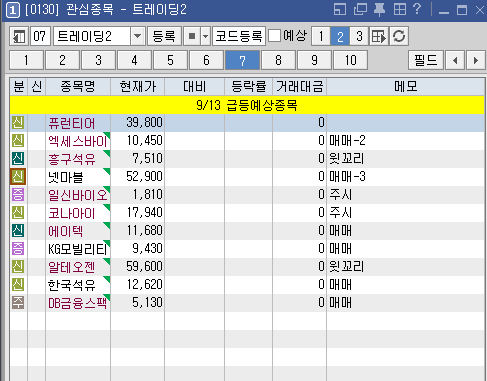Select view mode 1 toggle
487x381 pixels.
pos(321,36)
